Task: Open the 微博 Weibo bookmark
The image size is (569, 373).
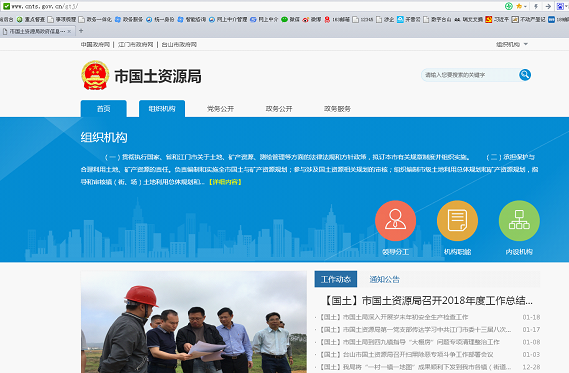Action: coord(312,19)
